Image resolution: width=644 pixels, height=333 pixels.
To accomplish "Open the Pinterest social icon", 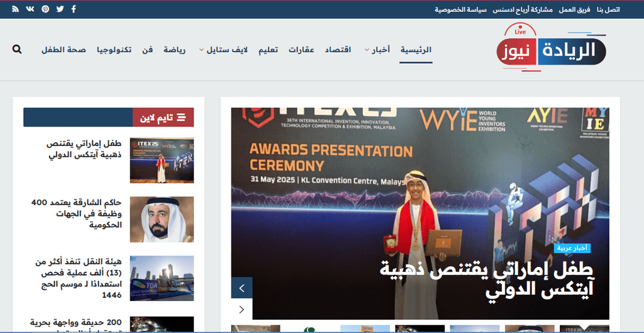I will [45, 9].
